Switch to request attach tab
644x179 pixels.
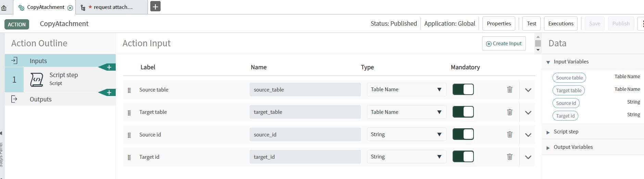112,7
